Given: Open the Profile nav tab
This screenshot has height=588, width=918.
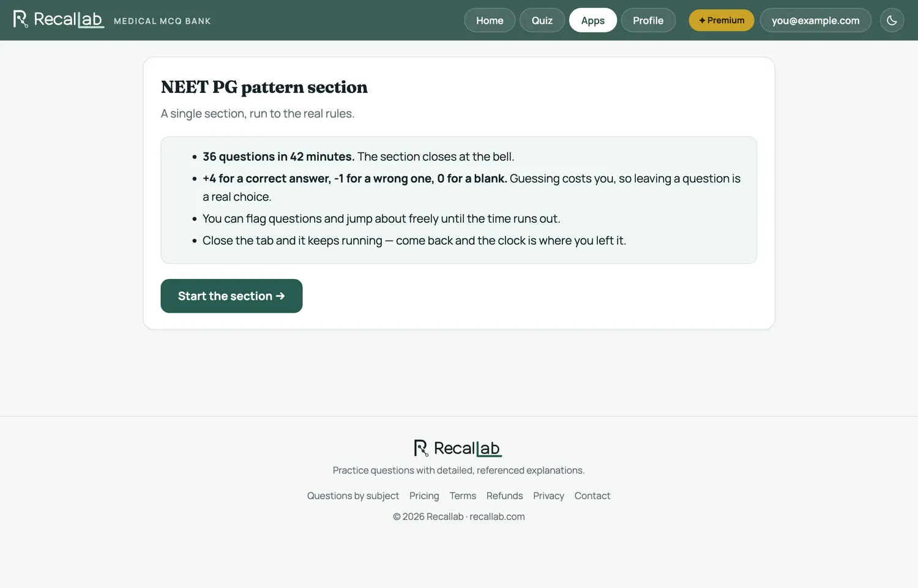Looking at the screenshot, I should pos(648,20).
